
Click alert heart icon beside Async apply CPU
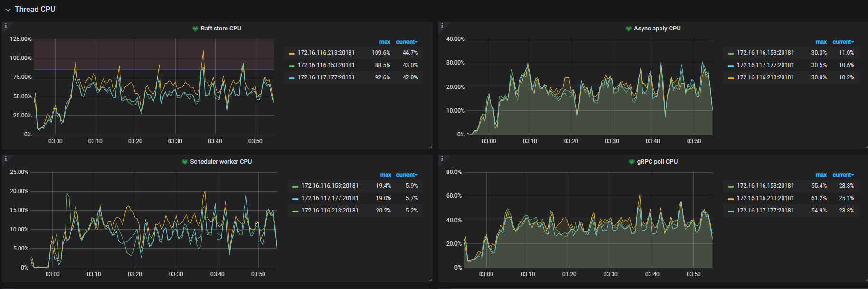pyautogui.click(x=628, y=29)
